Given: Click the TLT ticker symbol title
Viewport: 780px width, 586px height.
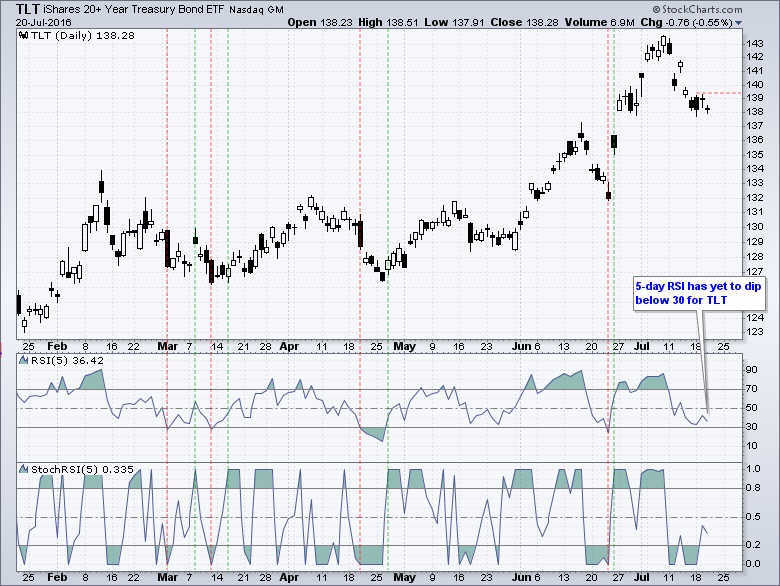Looking at the screenshot, I should (27, 9).
